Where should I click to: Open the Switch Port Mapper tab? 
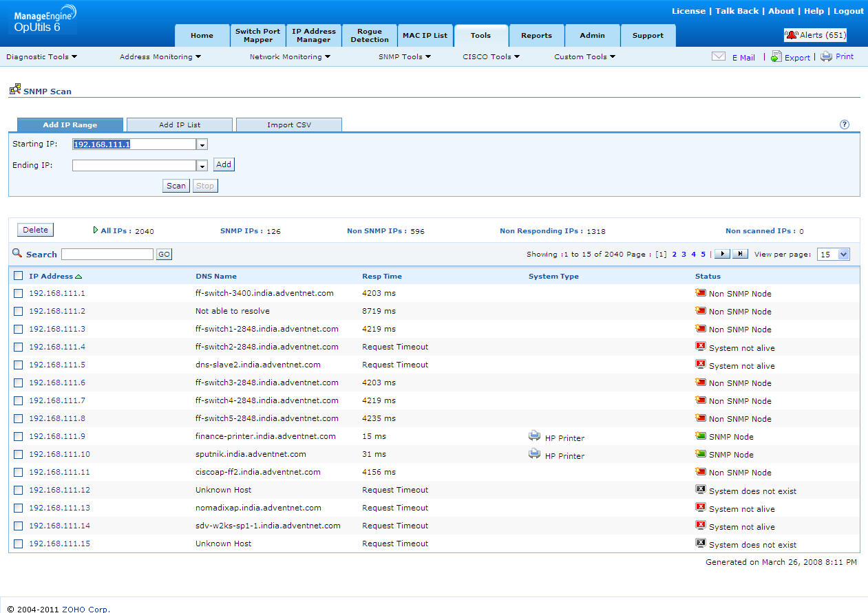pos(257,36)
